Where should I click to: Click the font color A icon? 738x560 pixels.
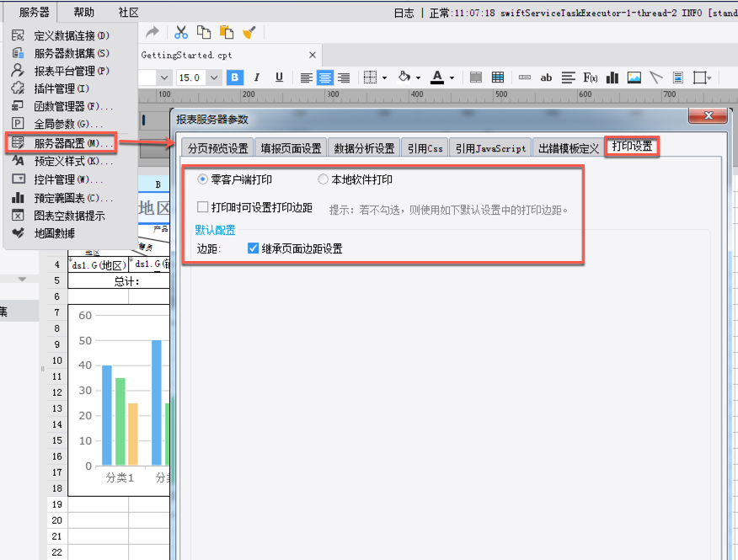437,77
